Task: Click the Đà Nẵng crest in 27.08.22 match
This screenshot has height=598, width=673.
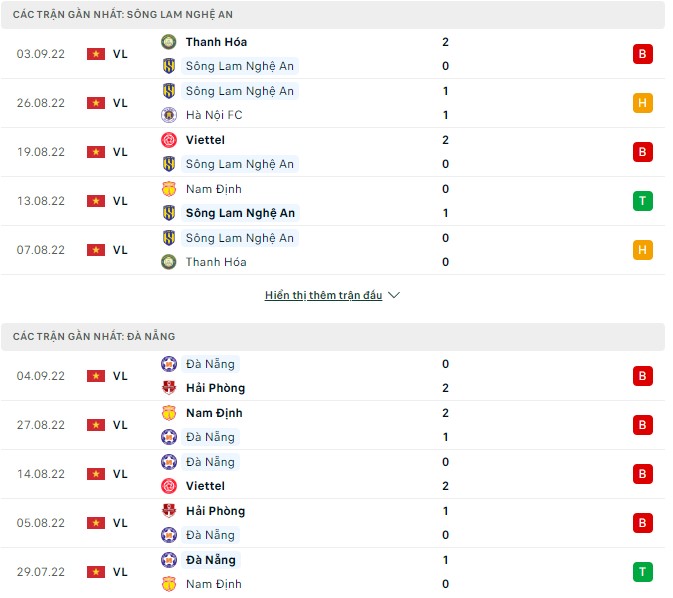Action: pos(168,437)
